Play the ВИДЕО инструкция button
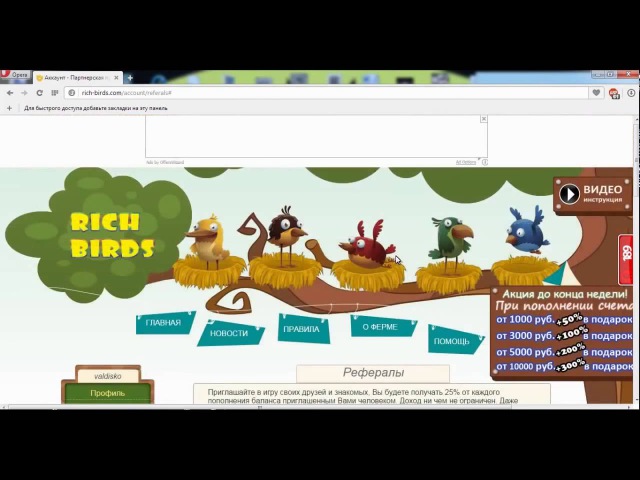Viewport: 640px width, 480px height. [x=593, y=194]
